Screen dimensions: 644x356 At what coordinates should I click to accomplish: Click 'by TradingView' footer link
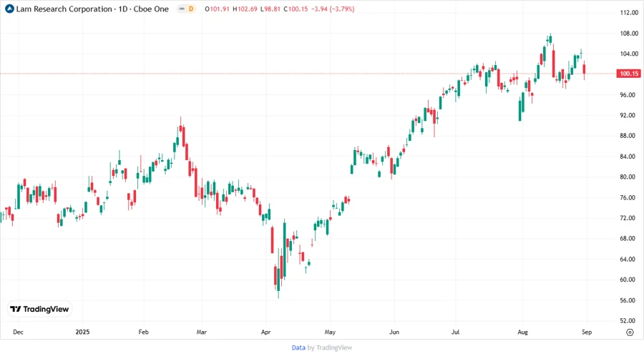(330, 348)
